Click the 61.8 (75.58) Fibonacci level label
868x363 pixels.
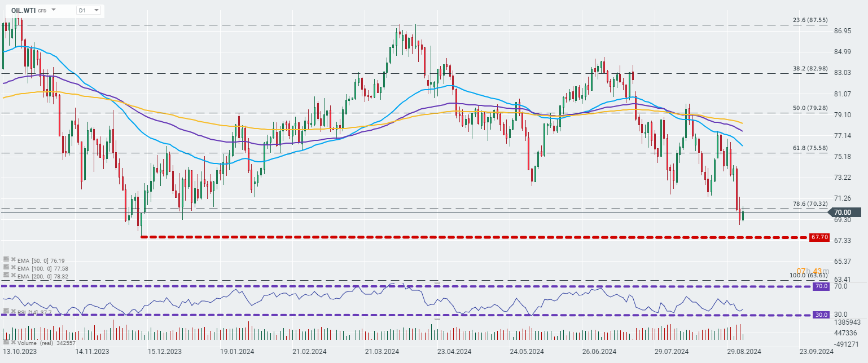pyautogui.click(x=810, y=148)
